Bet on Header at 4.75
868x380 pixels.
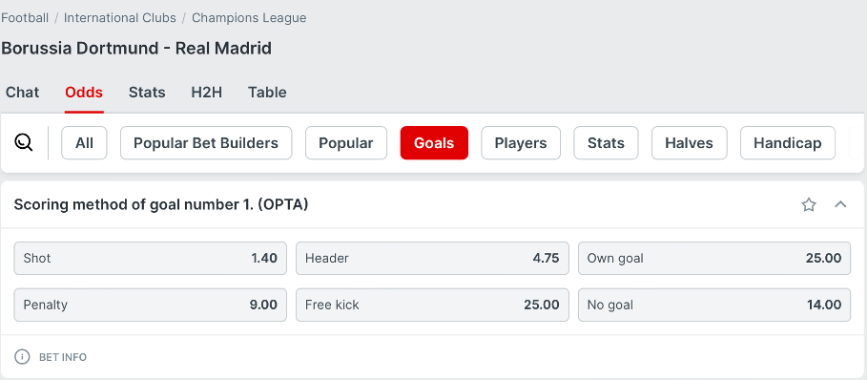point(432,258)
